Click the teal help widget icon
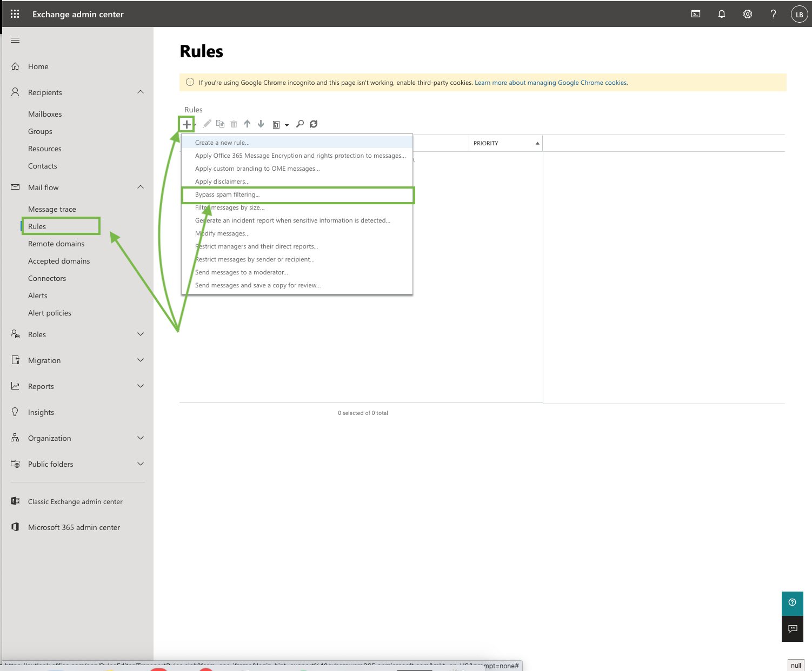The width and height of the screenshot is (812, 671). coord(793,602)
